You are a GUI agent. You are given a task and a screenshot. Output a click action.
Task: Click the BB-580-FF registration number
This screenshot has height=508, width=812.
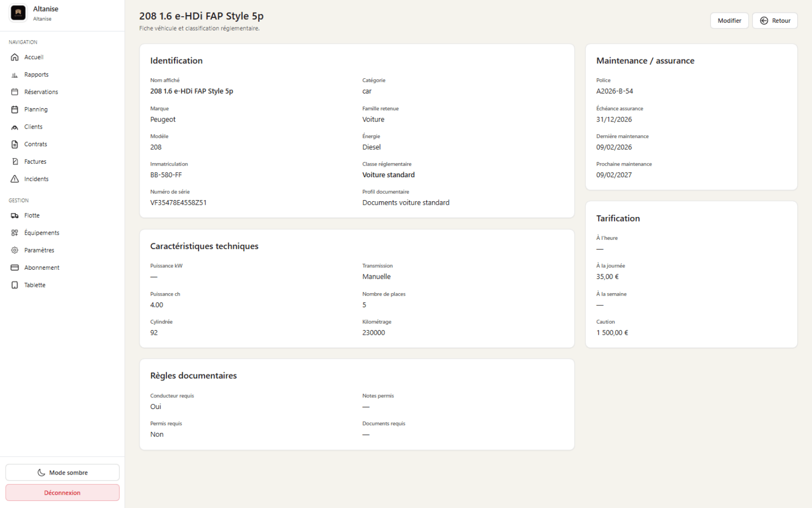point(166,175)
